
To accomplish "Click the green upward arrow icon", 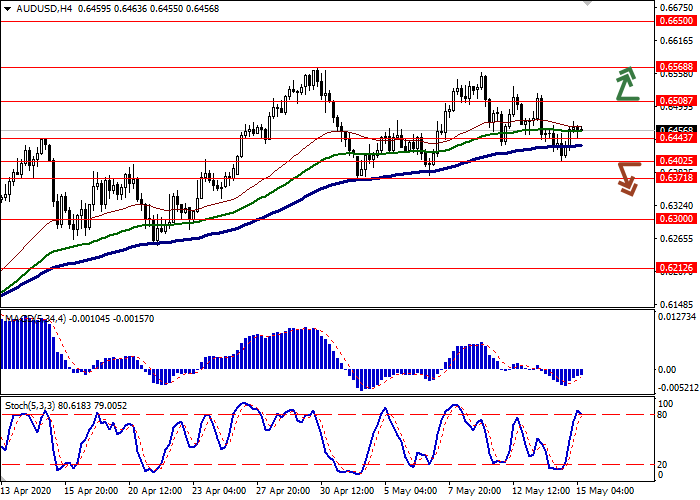I will click(x=626, y=85).
